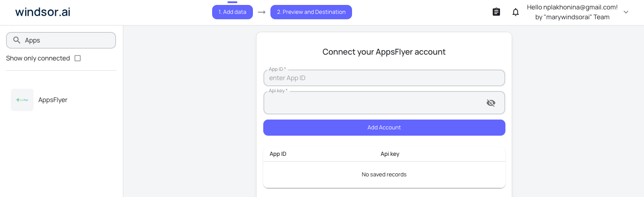Click the windsor.ai logo
Screen dimensions: 644x197
(43, 12)
